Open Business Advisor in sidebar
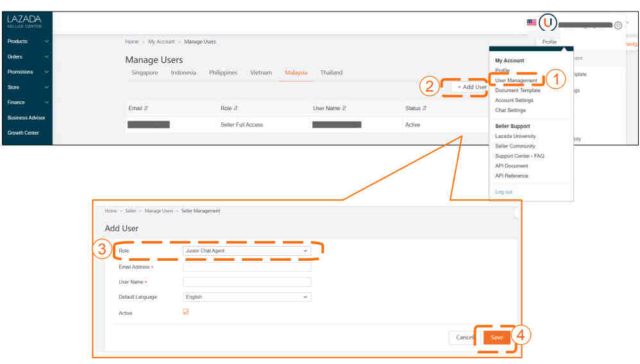 click(26, 117)
